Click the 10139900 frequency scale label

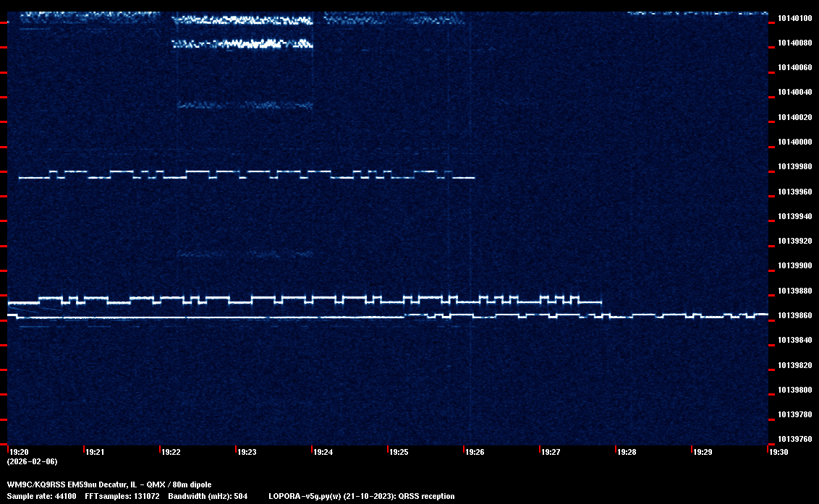[x=794, y=266]
